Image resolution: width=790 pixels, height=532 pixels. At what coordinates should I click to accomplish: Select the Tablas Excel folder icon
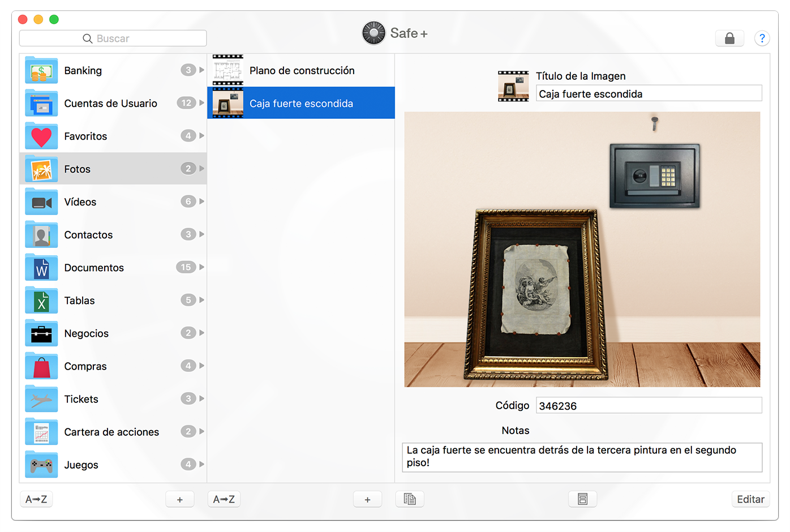41,300
